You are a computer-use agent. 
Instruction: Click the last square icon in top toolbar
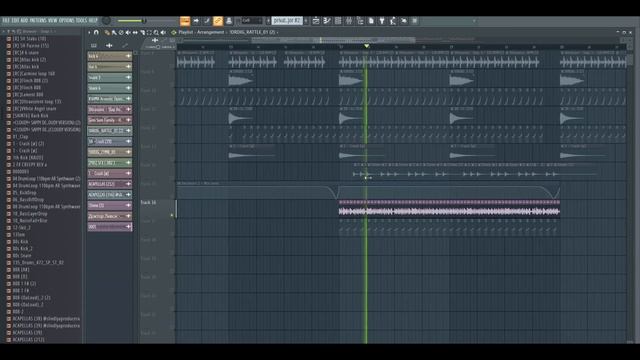(x=415, y=21)
